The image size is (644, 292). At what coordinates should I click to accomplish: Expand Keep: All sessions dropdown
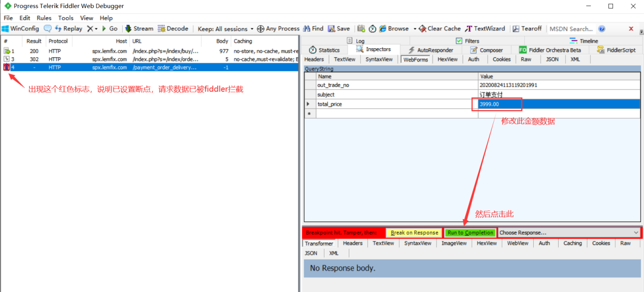[x=225, y=29]
